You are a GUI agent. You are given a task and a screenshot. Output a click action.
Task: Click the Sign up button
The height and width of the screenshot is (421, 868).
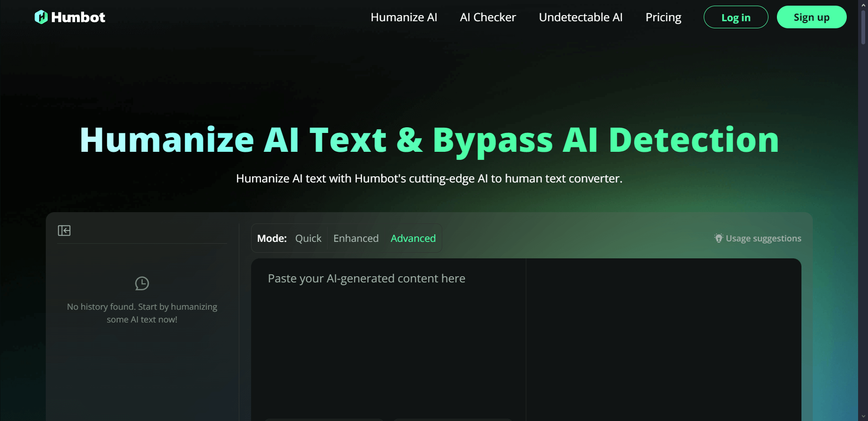(x=811, y=17)
